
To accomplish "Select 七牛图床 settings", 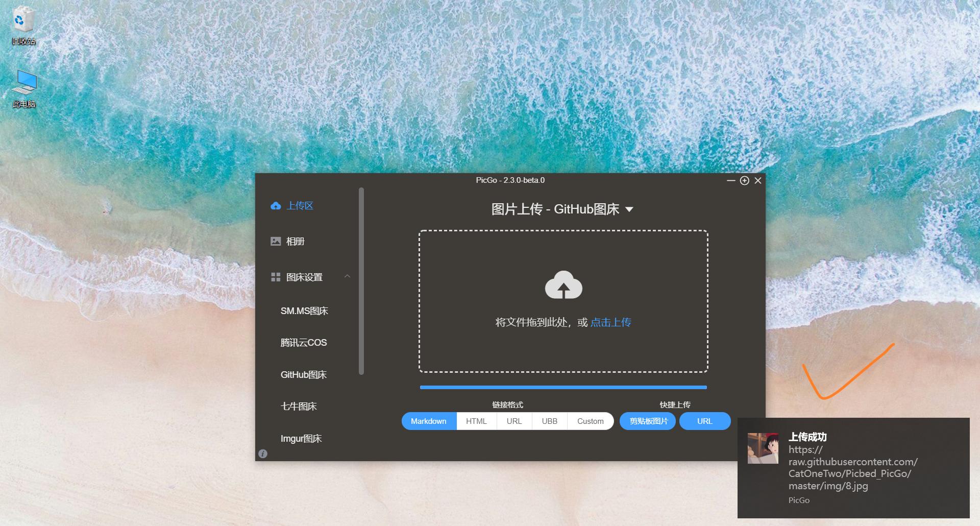I will [x=299, y=407].
